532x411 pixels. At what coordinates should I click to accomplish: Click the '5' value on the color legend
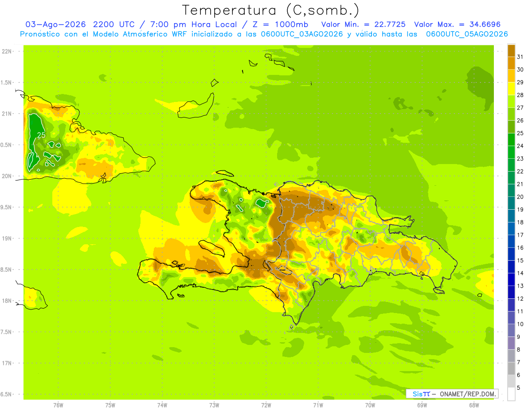(518, 388)
